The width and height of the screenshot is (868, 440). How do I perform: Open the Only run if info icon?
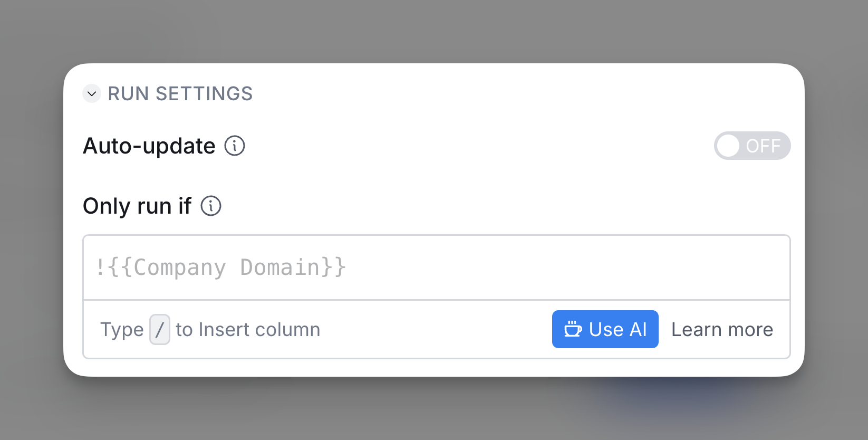coord(211,206)
